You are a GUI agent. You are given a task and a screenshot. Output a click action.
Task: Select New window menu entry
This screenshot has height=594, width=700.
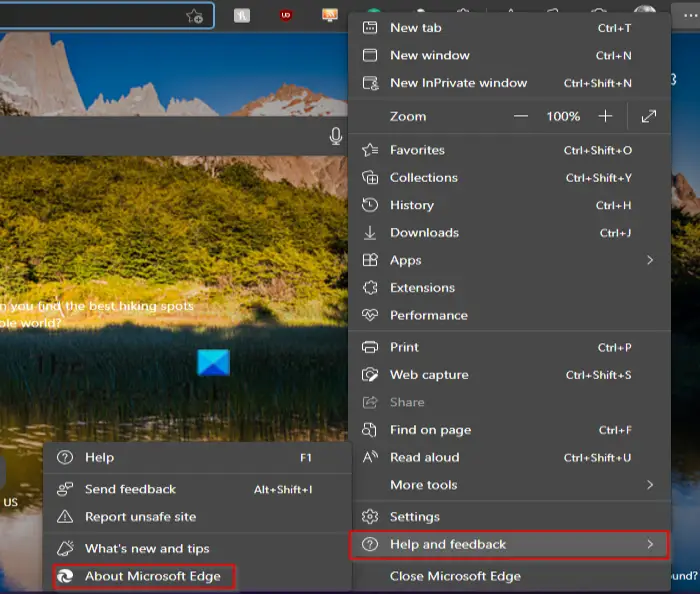pos(509,55)
